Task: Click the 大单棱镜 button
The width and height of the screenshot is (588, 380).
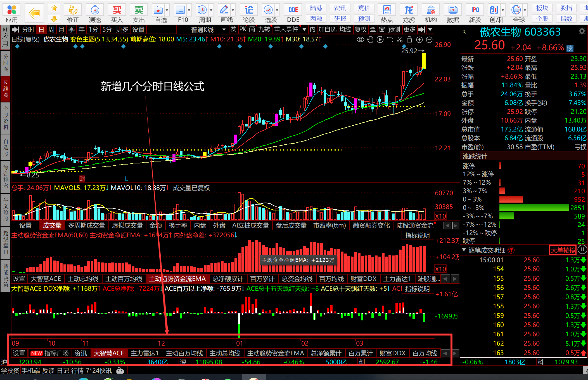Action: click(563, 250)
